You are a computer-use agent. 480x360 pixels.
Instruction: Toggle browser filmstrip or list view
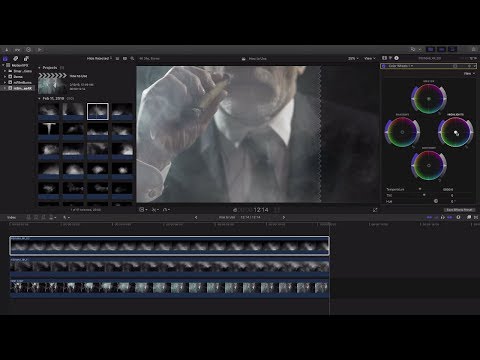117,58
